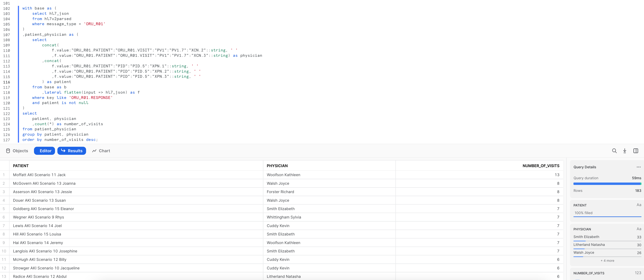Select the Smith Elizabeth physician filter

586,237
